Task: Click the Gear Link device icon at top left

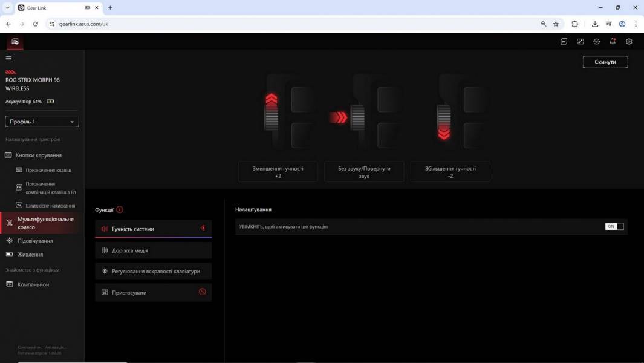Action: [x=15, y=42]
